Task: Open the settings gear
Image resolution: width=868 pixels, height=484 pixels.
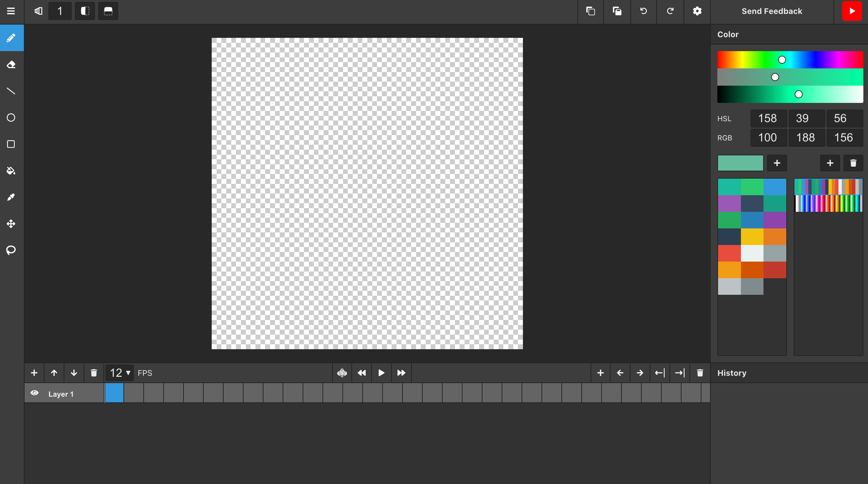Action: pyautogui.click(x=697, y=11)
